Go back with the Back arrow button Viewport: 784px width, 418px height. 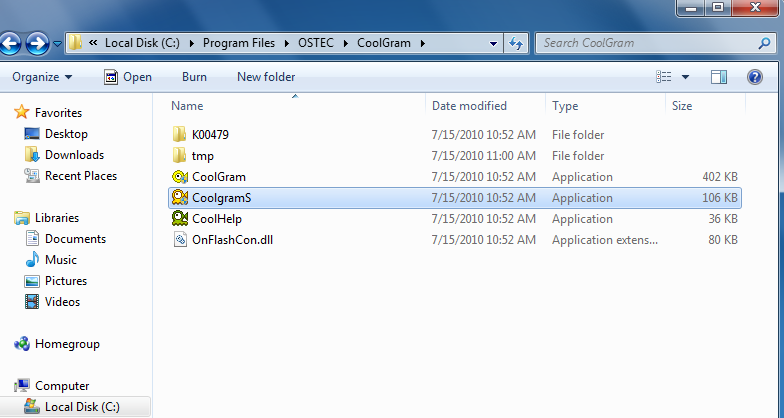coord(10,44)
